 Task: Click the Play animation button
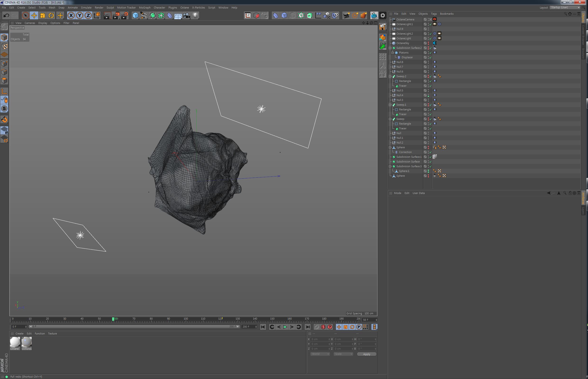click(x=285, y=327)
